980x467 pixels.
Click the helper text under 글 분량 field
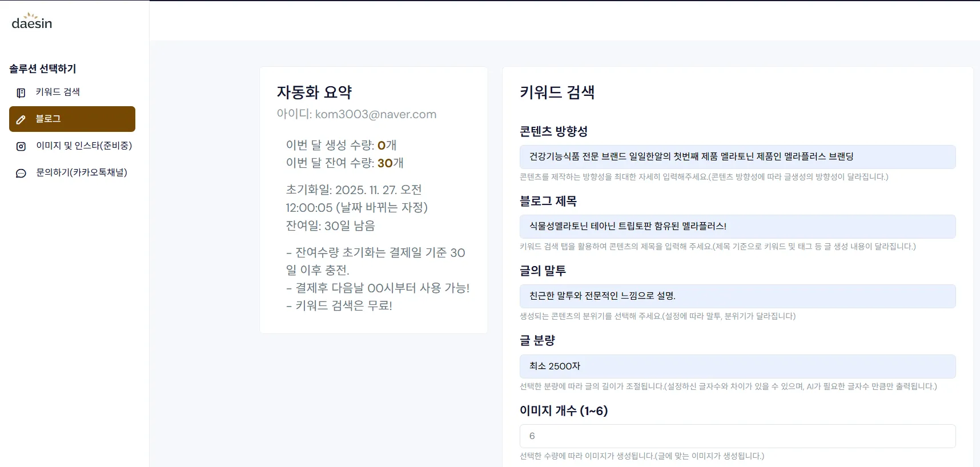(x=728, y=387)
